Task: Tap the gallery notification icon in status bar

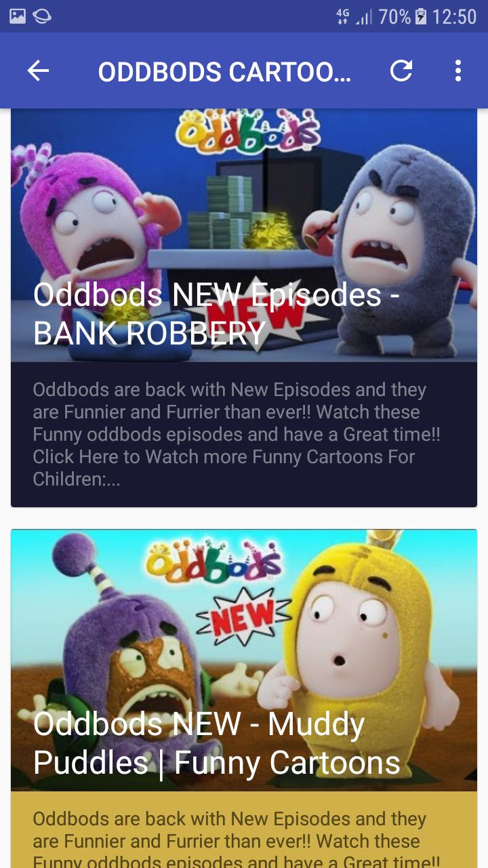Action: click(18, 16)
